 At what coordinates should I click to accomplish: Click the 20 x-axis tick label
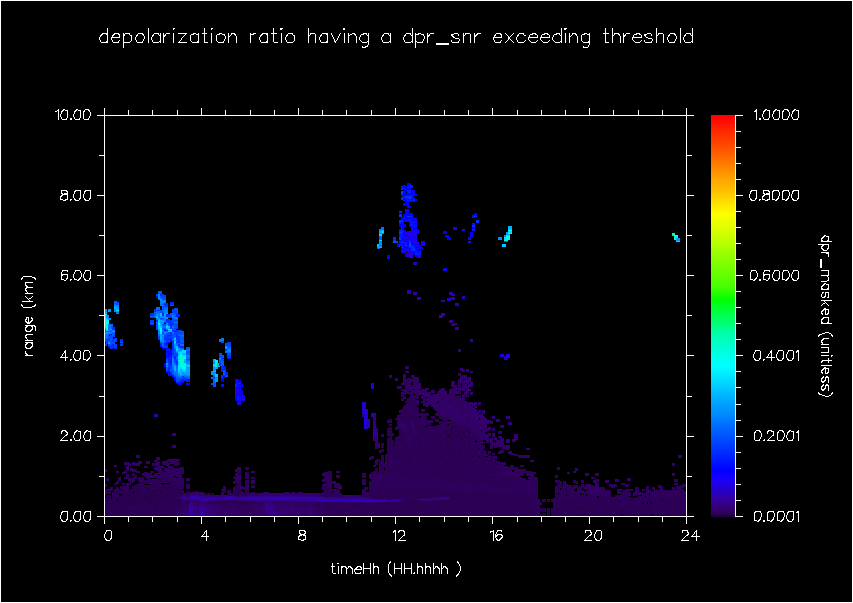click(x=593, y=536)
